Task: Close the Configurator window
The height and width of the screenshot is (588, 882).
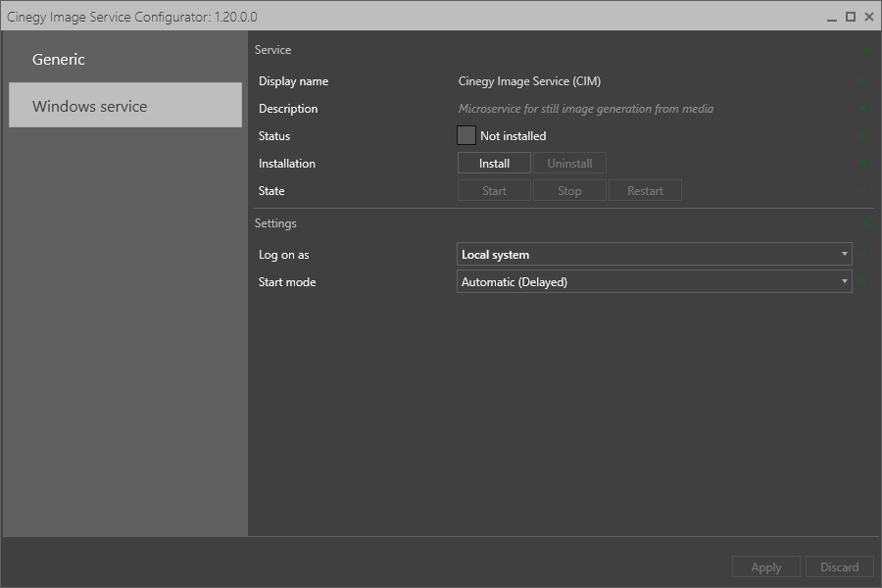Action: tap(869, 17)
